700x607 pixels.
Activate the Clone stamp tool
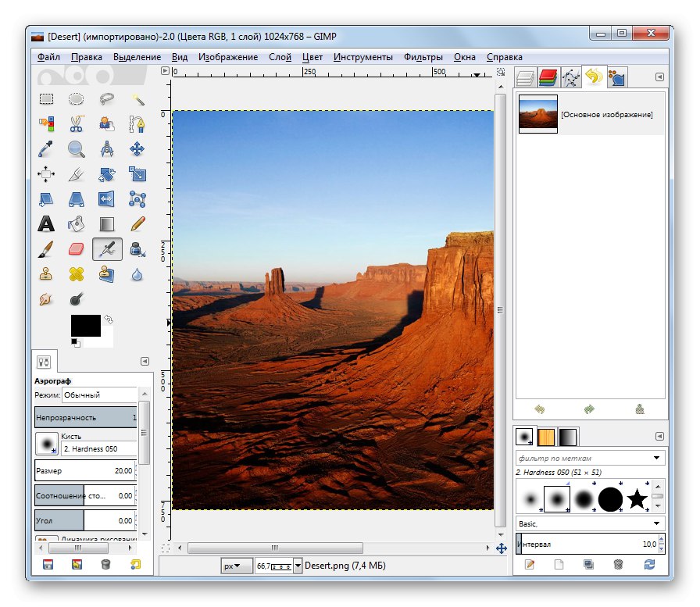46,274
